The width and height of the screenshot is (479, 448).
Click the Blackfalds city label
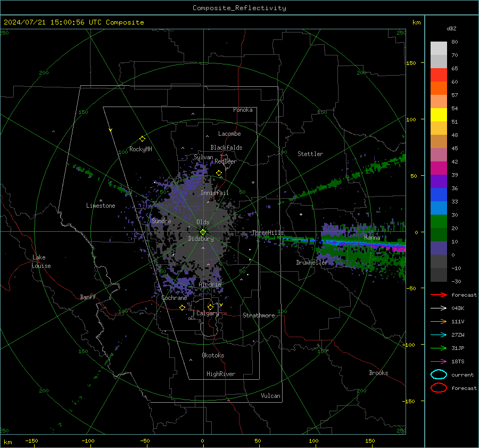coord(226,148)
